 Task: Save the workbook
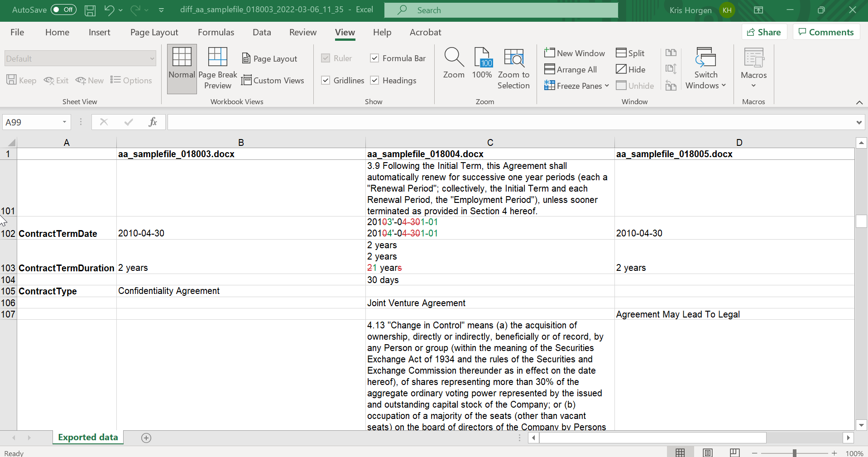(90, 10)
